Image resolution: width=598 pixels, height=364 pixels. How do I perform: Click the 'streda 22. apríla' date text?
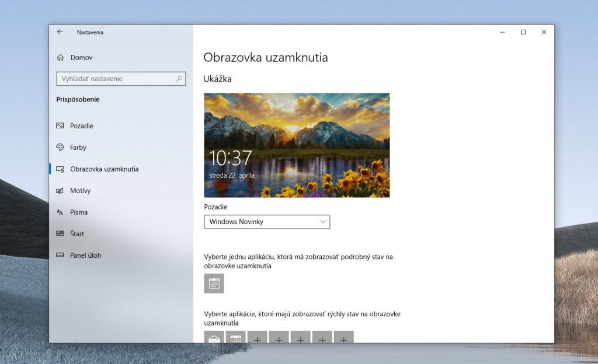pos(231,176)
